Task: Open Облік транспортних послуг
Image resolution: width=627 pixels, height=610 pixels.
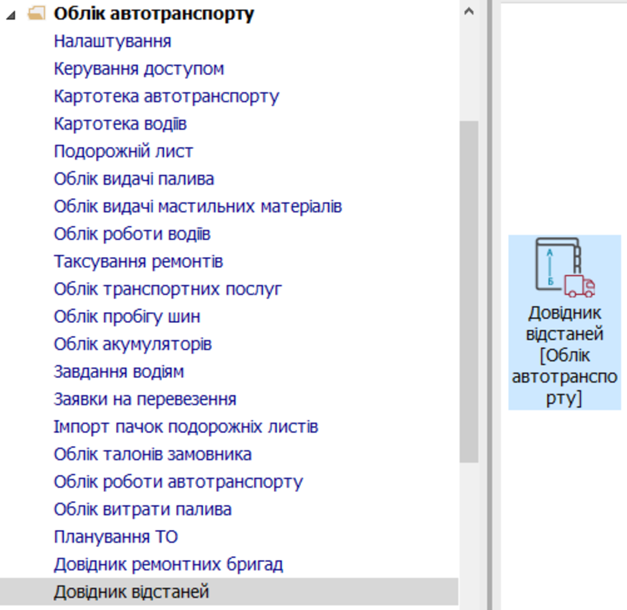Action: 168,289
